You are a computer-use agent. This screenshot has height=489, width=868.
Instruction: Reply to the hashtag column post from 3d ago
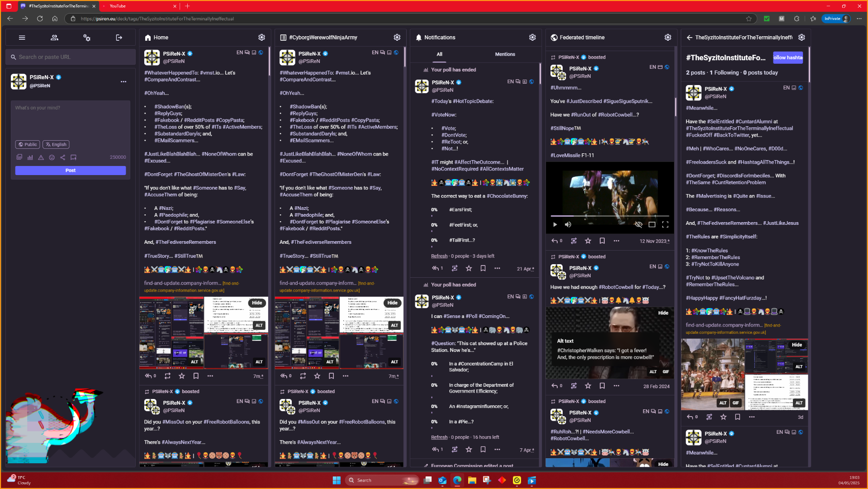[690, 417]
